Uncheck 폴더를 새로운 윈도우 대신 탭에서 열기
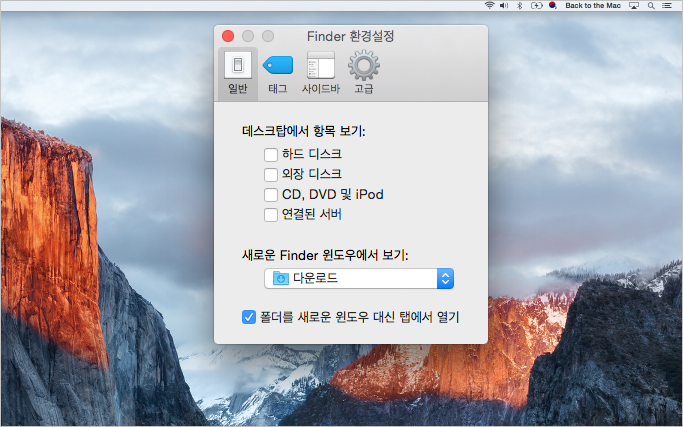This screenshot has height=427, width=683. [x=249, y=317]
